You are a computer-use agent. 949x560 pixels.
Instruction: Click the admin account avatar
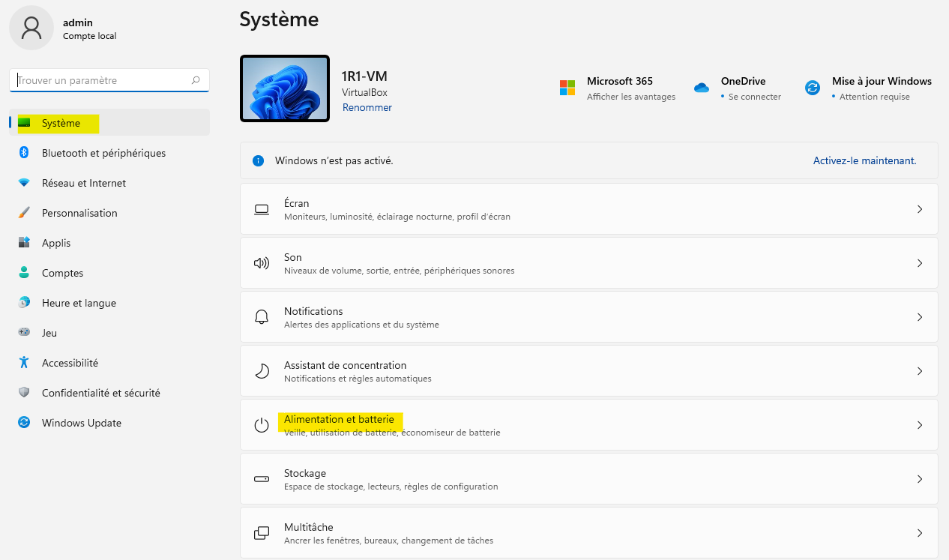coord(31,28)
